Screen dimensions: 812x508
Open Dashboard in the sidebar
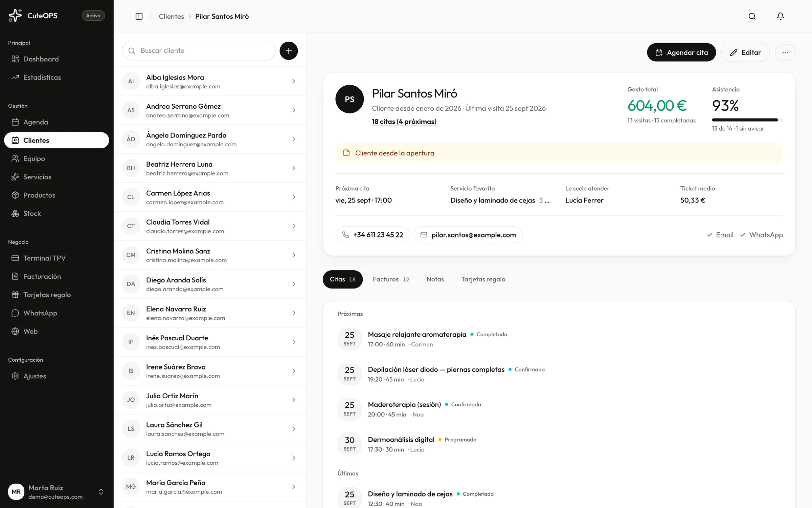[x=57, y=59]
